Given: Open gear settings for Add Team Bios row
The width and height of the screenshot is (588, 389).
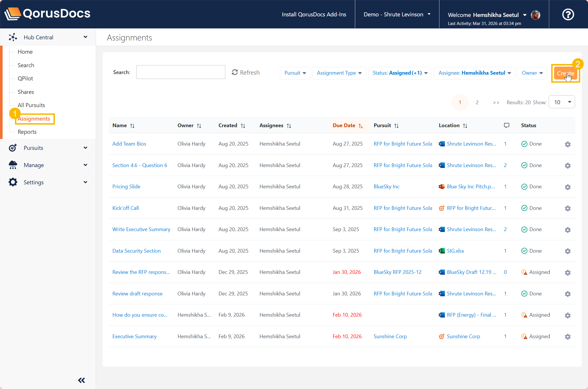Looking at the screenshot, I should [x=567, y=144].
